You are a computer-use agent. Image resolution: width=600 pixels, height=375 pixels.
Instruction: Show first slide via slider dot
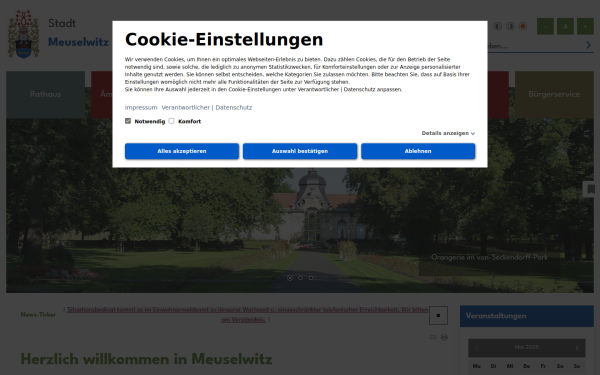tap(290, 278)
